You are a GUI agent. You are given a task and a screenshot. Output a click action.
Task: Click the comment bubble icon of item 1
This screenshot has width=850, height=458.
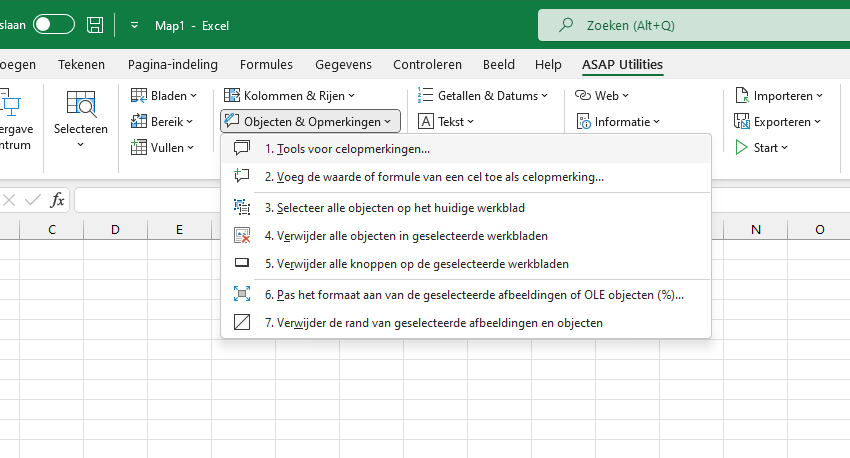(242, 148)
